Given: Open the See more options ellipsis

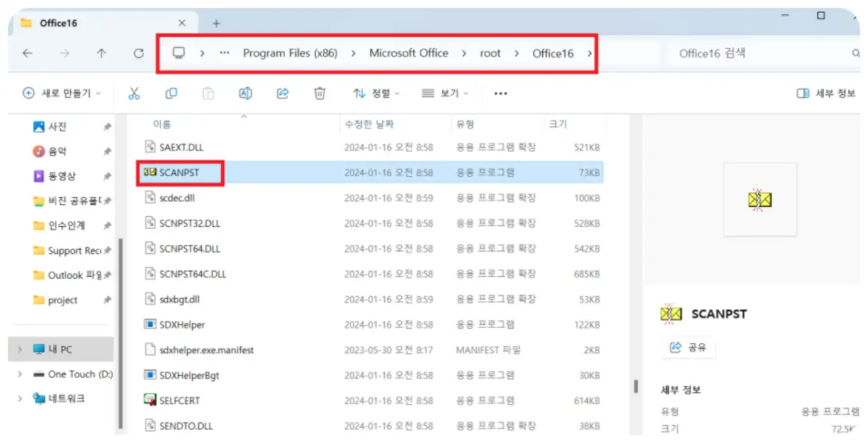Looking at the screenshot, I should [501, 94].
